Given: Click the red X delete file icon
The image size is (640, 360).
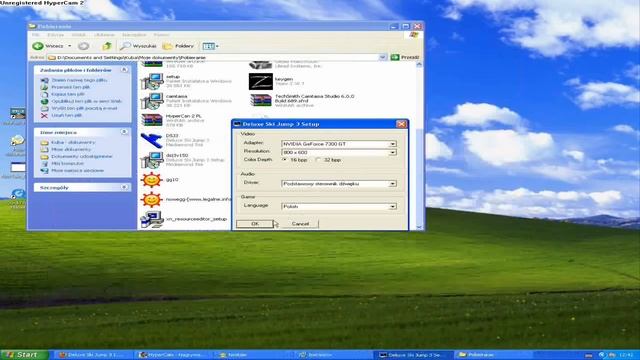Looking at the screenshot, I should (44, 116).
